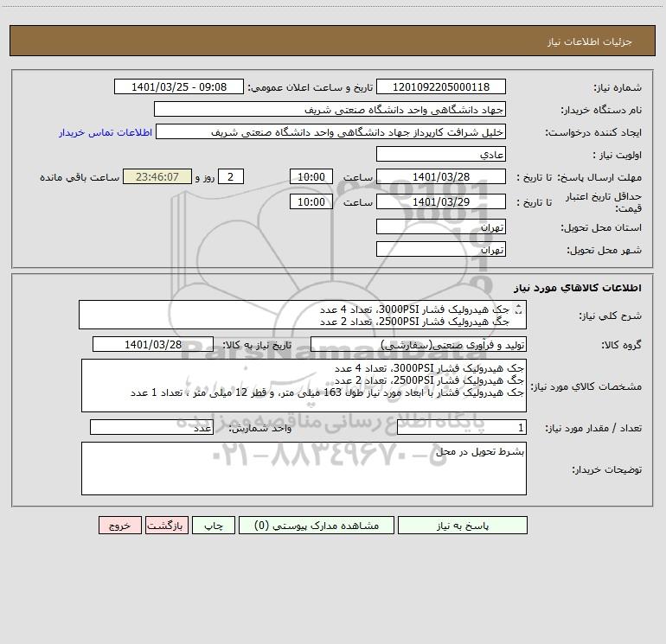Click the گروه کالا field
This screenshot has width=666, height=644.
[419, 344]
